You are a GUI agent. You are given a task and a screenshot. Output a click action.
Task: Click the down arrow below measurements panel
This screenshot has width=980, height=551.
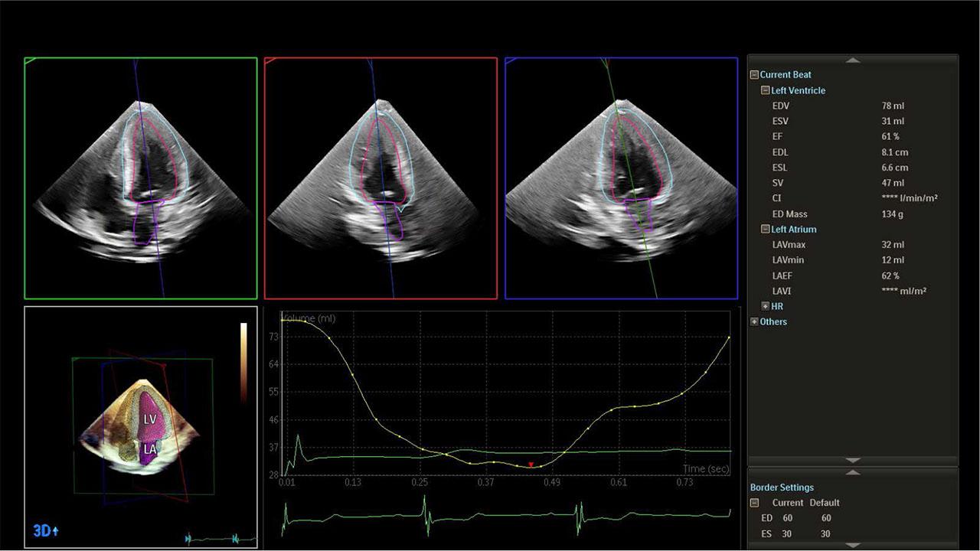coord(852,460)
